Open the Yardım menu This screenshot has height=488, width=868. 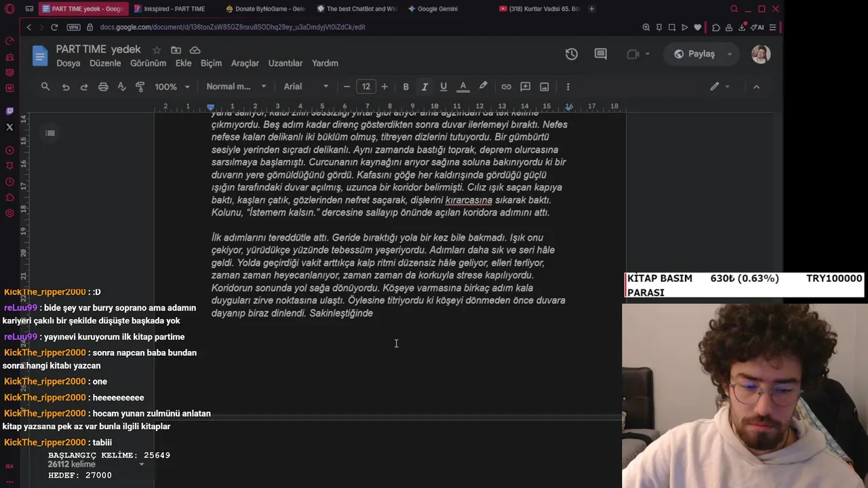(x=325, y=63)
